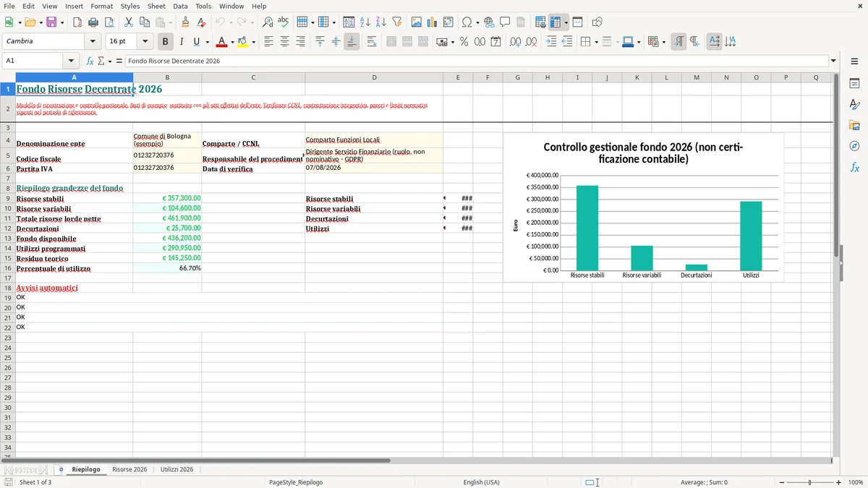868x488 pixels.
Task: Click the Increase Indent icon
Action: click(x=551, y=42)
